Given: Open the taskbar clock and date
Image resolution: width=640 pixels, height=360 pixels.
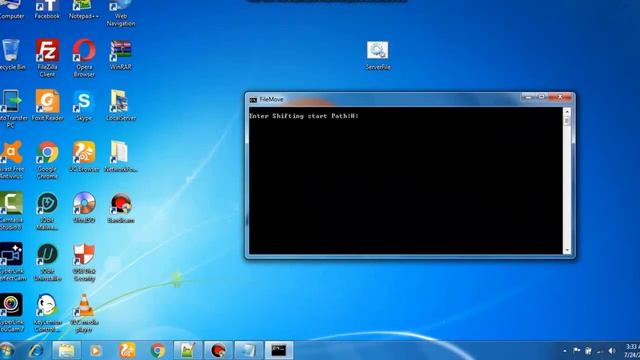Looking at the screenshot, I should pos(632,351).
